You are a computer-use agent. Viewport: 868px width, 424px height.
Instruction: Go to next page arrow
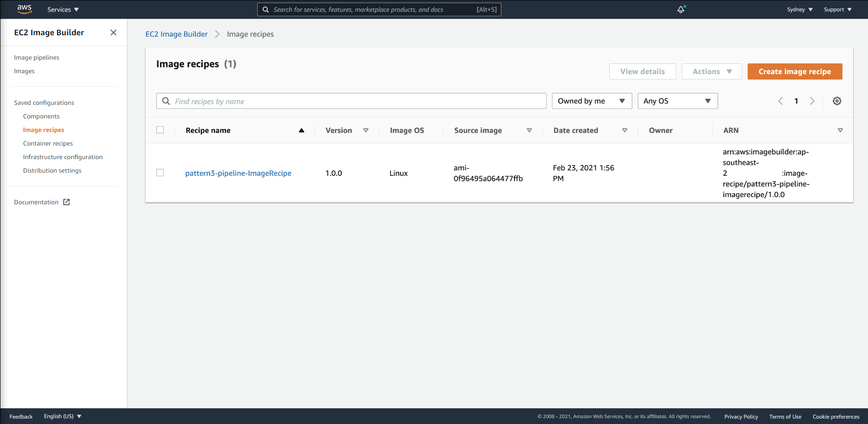pyautogui.click(x=812, y=101)
